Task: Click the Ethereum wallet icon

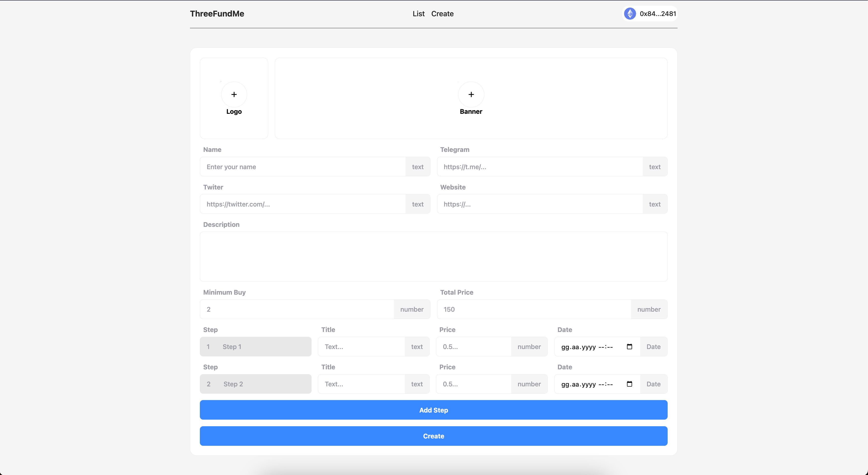Action: click(x=630, y=14)
